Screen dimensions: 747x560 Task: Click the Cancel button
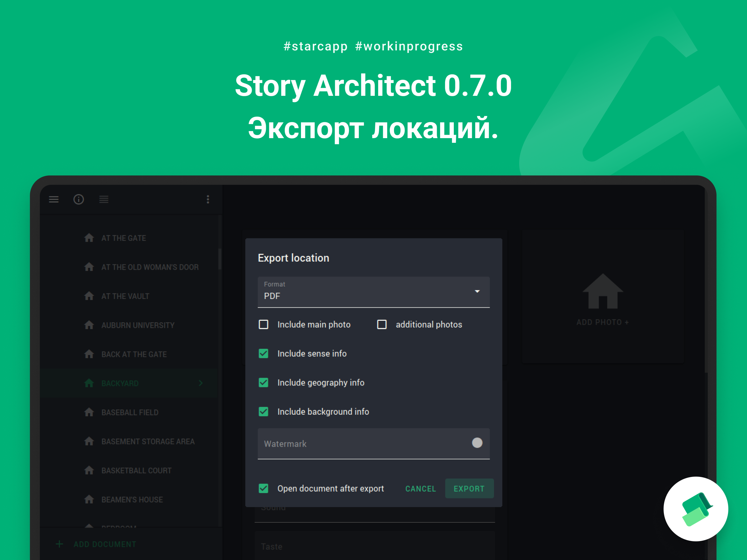click(420, 489)
